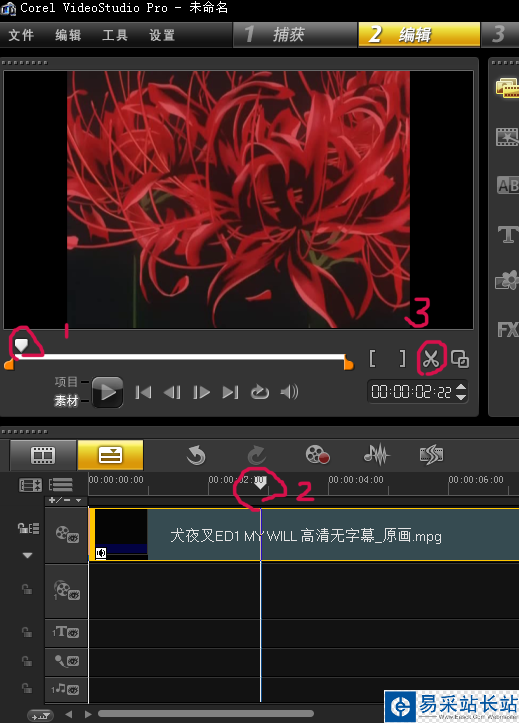Screen dimensions: 519x723
Task: Toggle ripple editing lock icon
Action: pos(29,528)
